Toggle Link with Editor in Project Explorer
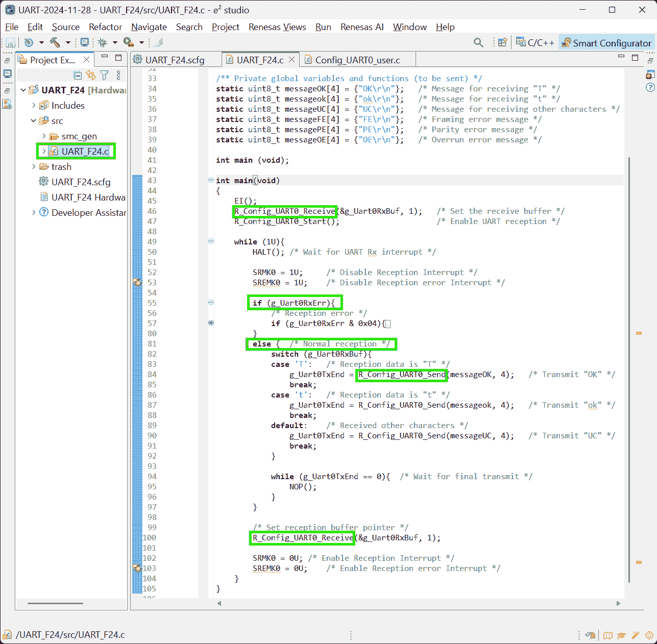Image resolution: width=657 pixels, height=644 pixels. (91, 76)
